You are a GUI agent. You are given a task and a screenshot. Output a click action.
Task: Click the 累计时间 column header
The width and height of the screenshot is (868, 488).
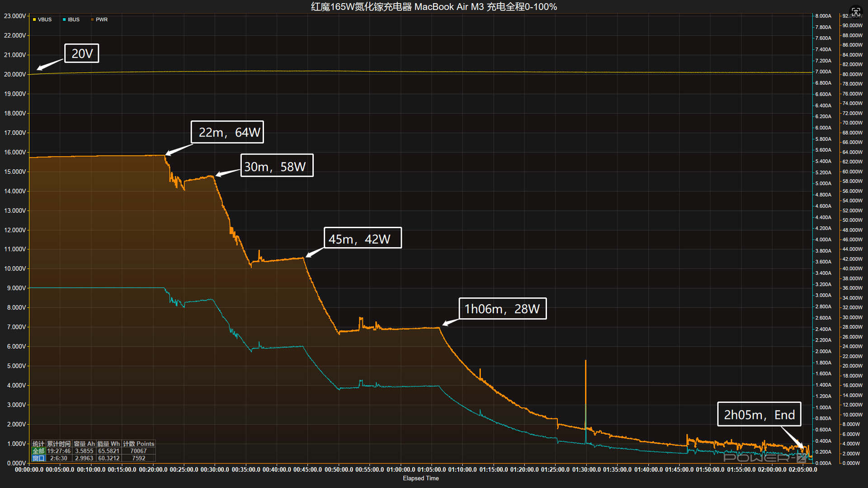pos(59,444)
